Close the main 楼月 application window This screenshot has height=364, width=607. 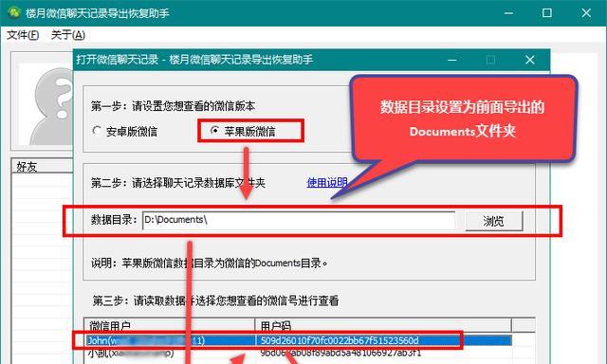point(586,12)
